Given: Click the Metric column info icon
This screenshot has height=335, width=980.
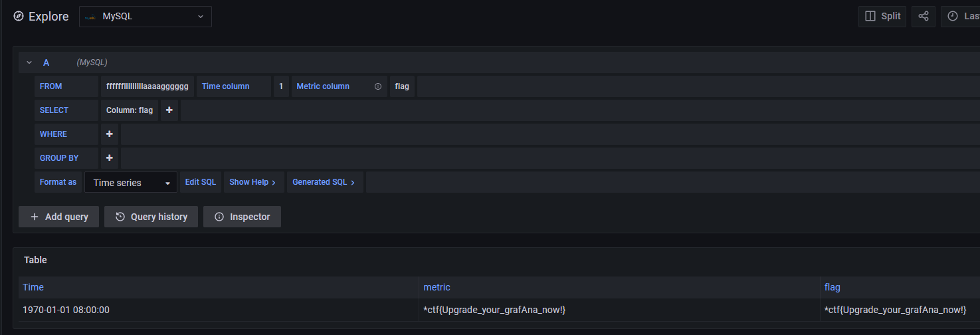Looking at the screenshot, I should tap(378, 86).
